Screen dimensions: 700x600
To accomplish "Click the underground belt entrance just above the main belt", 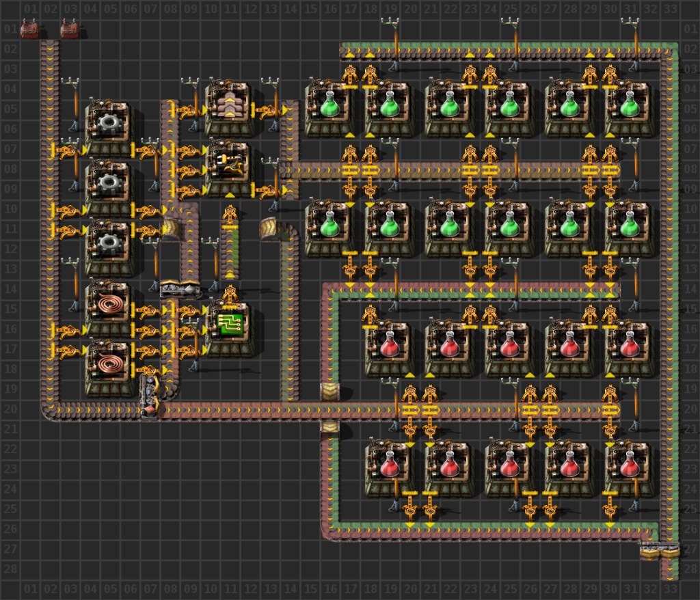I will pos(330,390).
